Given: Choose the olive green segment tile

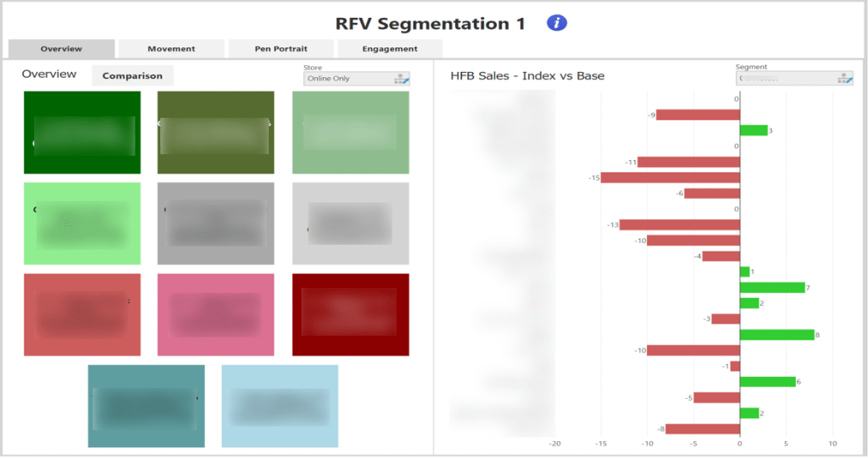Looking at the screenshot, I should click(x=216, y=133).
